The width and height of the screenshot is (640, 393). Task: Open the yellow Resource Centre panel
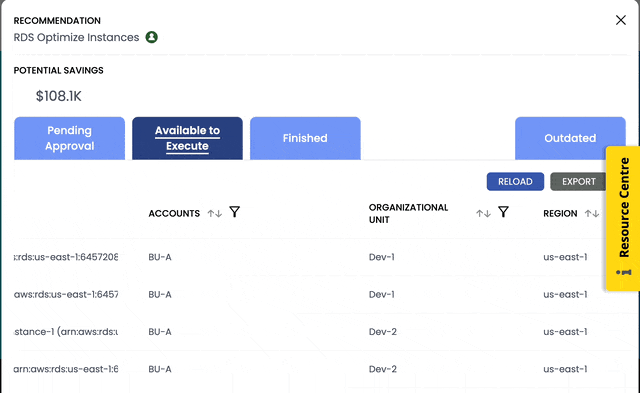(x=623, y=218)
